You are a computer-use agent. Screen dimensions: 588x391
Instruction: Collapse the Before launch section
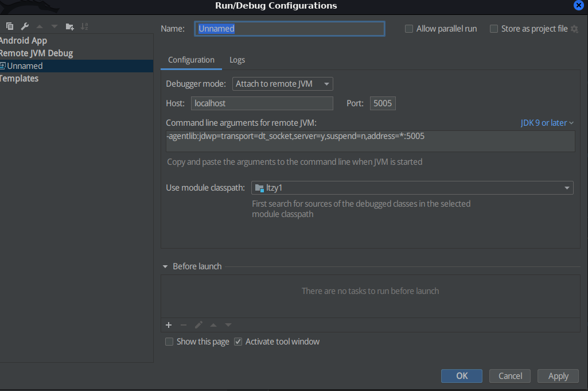click(x=165, y=266)
